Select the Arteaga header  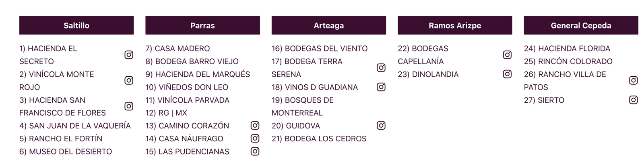(x=329, y=25)
